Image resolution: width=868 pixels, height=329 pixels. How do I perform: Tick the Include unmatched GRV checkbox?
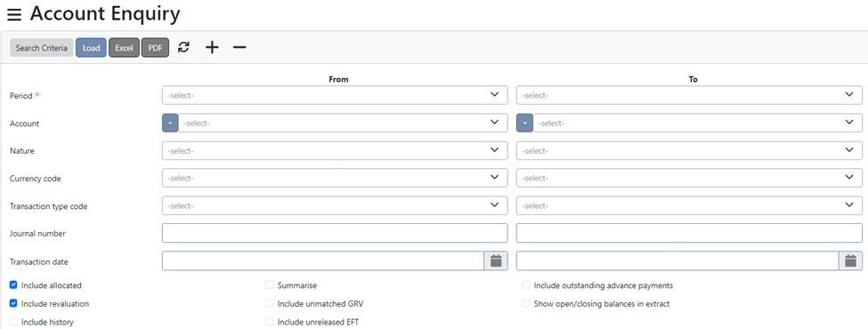[x=270, y=303]
